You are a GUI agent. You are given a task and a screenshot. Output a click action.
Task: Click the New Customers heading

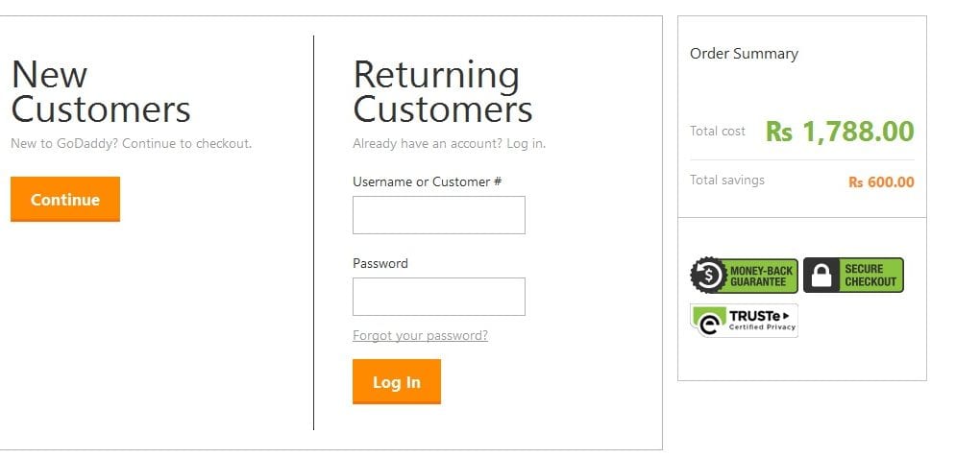tap(100, 92)
